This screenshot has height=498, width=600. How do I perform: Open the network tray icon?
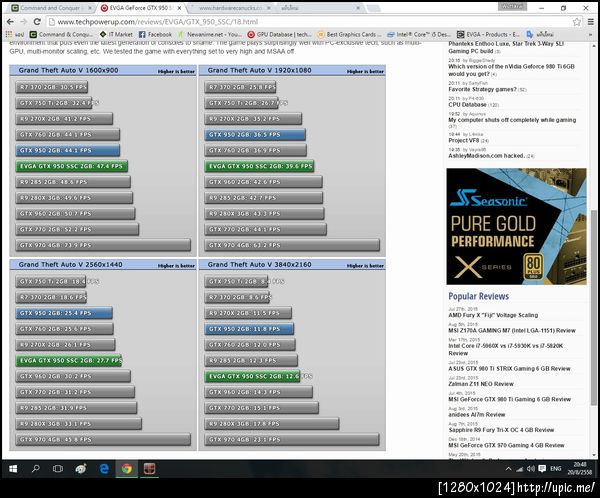pyautogui.click(x=519, y=469)
